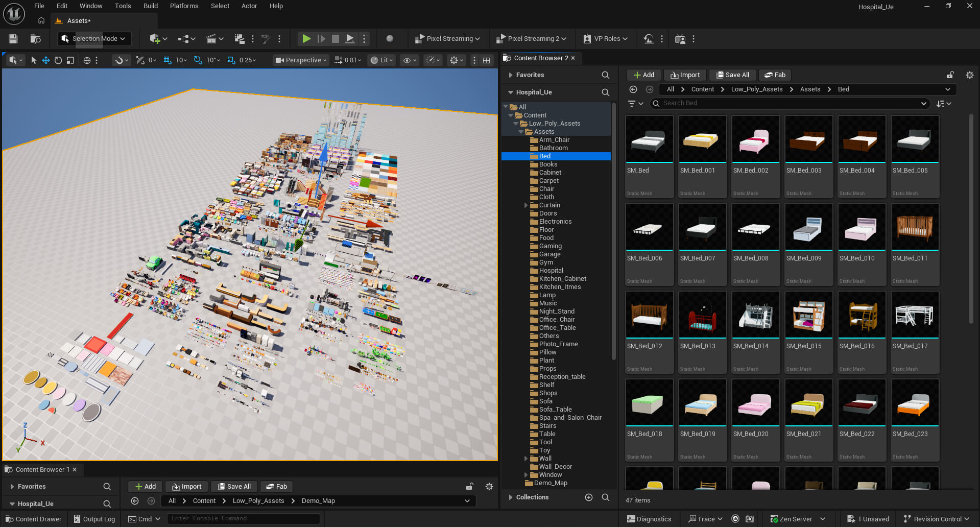Click the Search Bed input field
The image size is (980, 528).
point(789,104)
